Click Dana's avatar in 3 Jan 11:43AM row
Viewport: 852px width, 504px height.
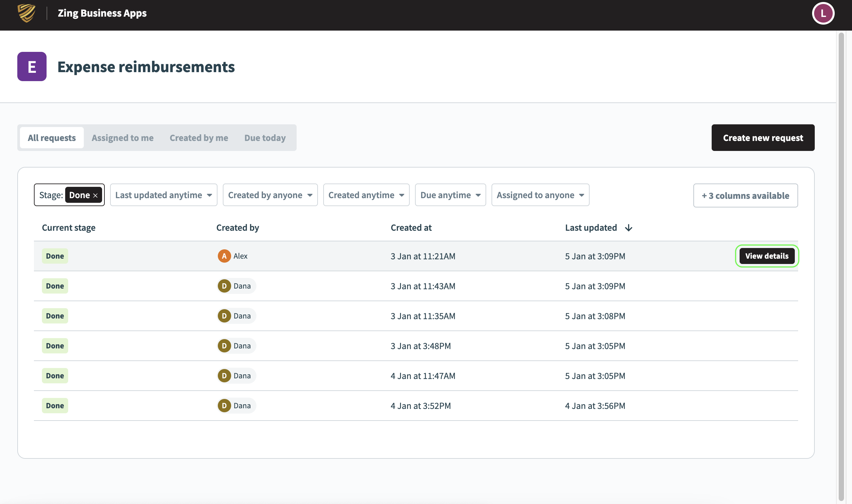224,286
